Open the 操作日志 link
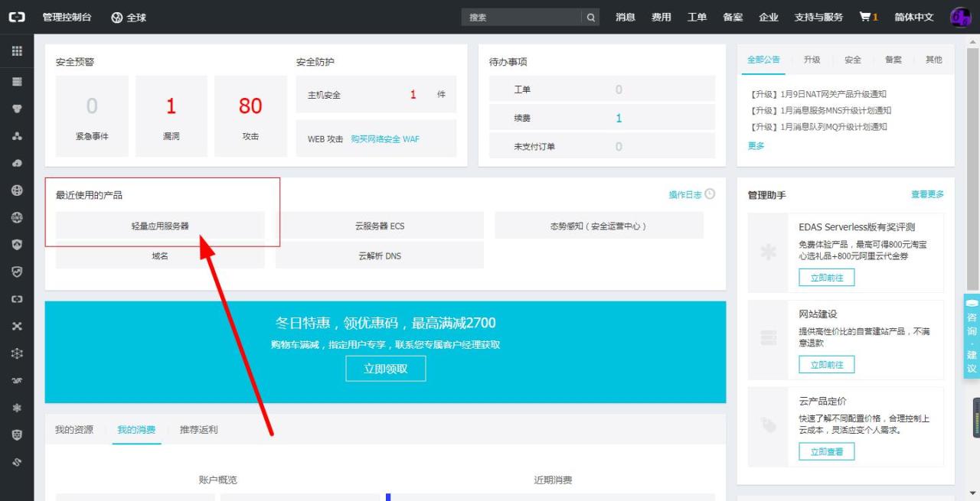 coord(685,194)
